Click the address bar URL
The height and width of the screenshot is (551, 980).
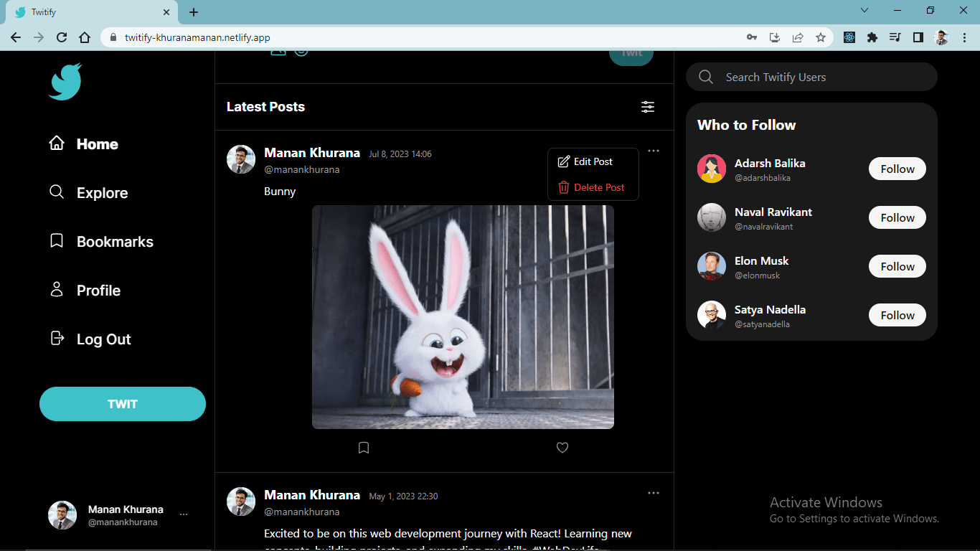coord(197,37)
